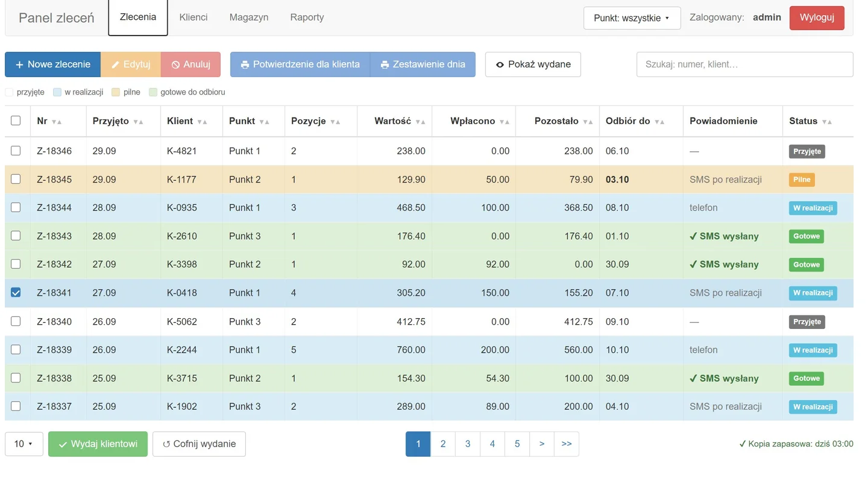Sort by the Odbiór do column arrows
Viewport: 868px width, 482px height.
pos(659,122)
